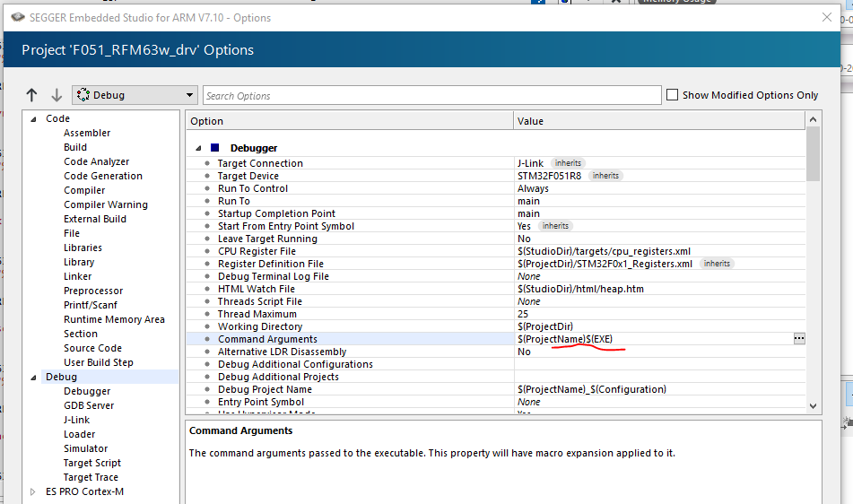Select Section category
The image size is (853, 504).
point(81,334)
